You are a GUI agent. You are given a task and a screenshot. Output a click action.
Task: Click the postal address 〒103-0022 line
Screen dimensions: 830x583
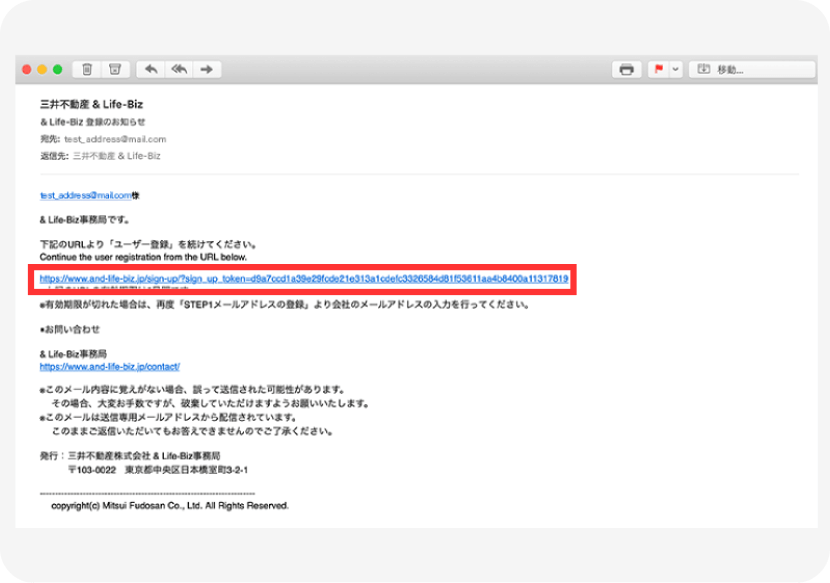pos(158,470)
